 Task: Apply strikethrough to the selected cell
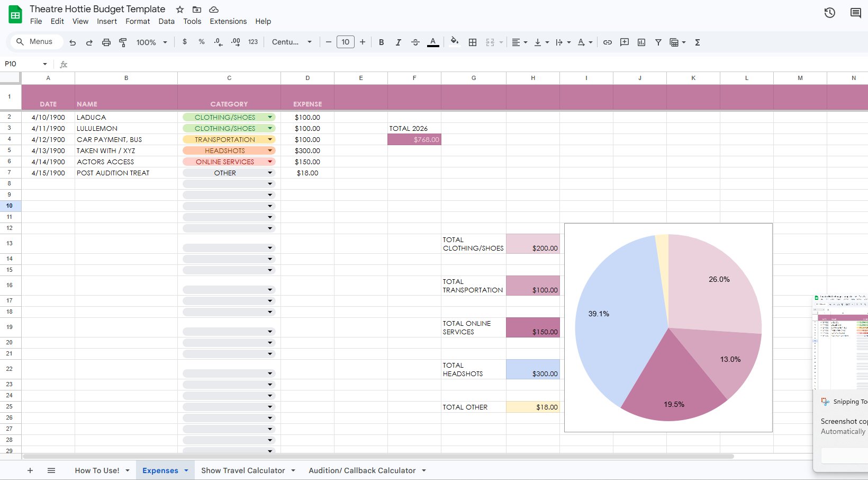pos(415,42)
